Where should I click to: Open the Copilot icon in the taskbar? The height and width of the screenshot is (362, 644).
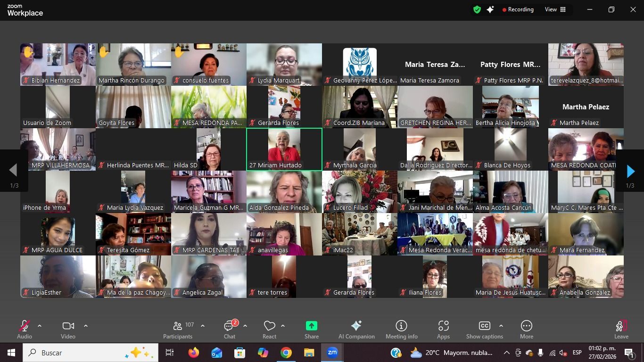click(263, 353)
